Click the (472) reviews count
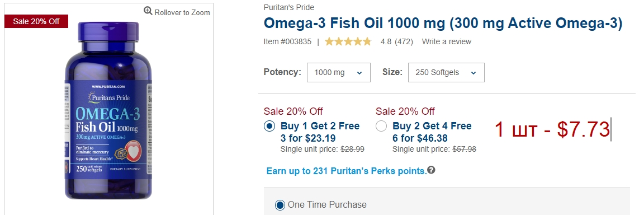The image size is (644, 215). click(x=404, y=41)
